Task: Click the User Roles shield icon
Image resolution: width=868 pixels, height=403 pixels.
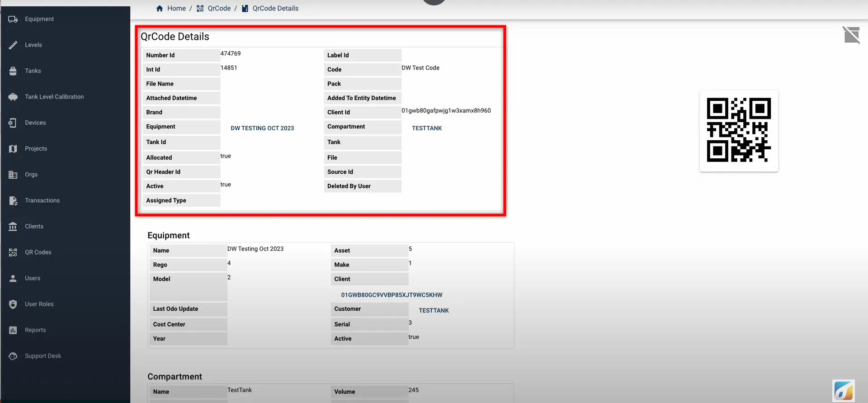Action: [13, 304]
